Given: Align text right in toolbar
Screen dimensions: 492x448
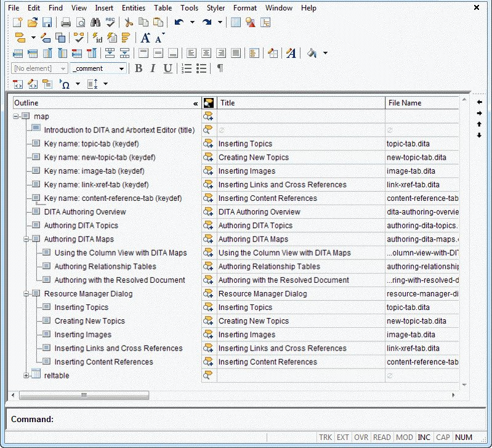Looking at the screenshot, I should pyautogui.click(x=221, y=53).
